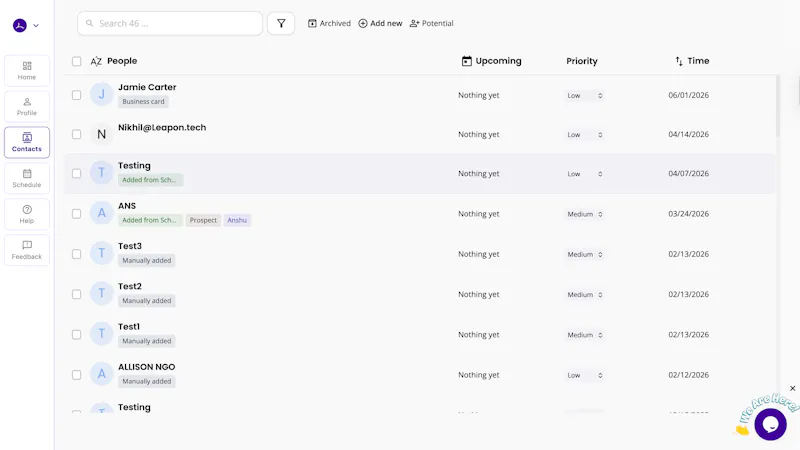This screenshot has height=450, width=800.
Task: Click Jamie Carter's J avatar
Action: (x=102, y=94)
